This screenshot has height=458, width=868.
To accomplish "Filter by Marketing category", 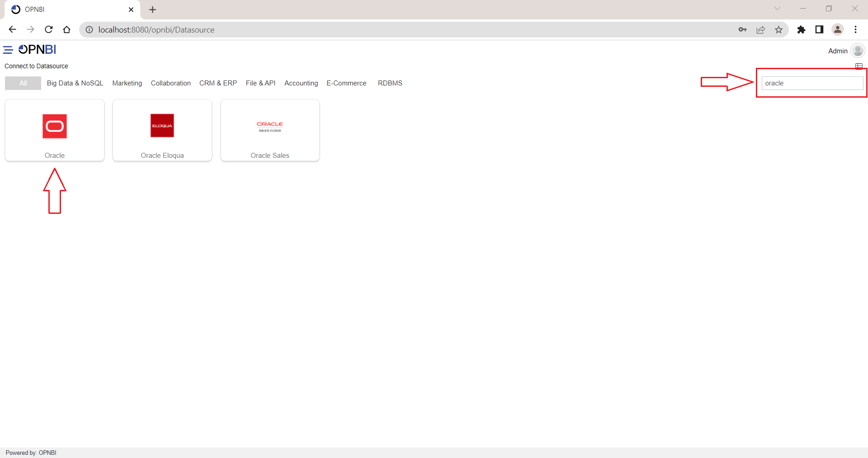I will [x=127, y=83].
